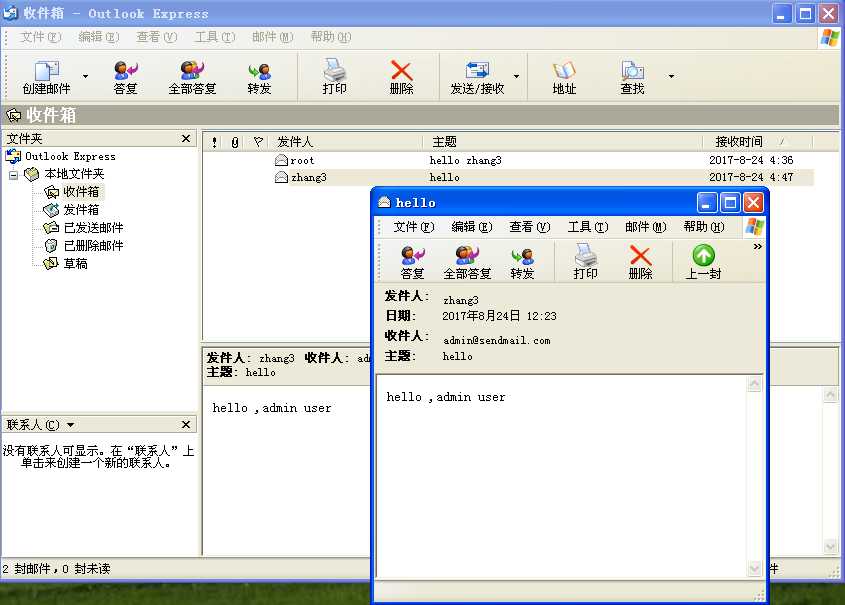
Task: Open the 草稿 drafts folder
Action: coord(75,263)
